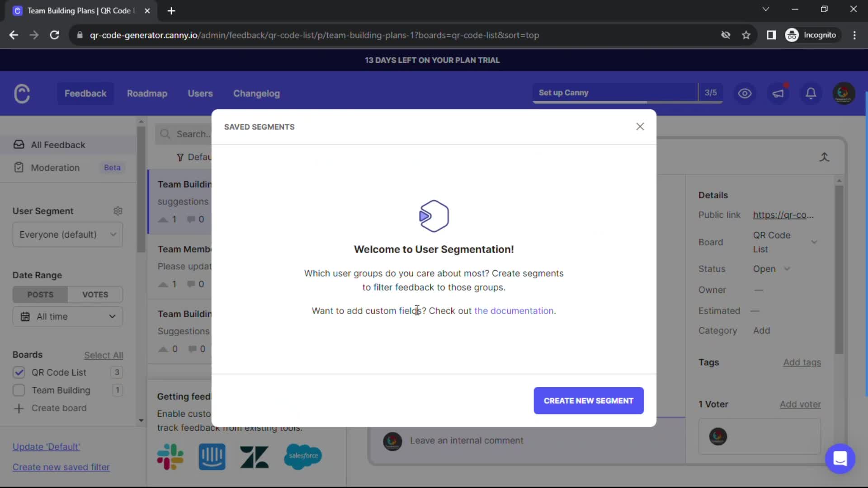This screenshot has height=488, width=868.
Task: Expand the All time date range dropdown
Action: (x=67, y=316)
